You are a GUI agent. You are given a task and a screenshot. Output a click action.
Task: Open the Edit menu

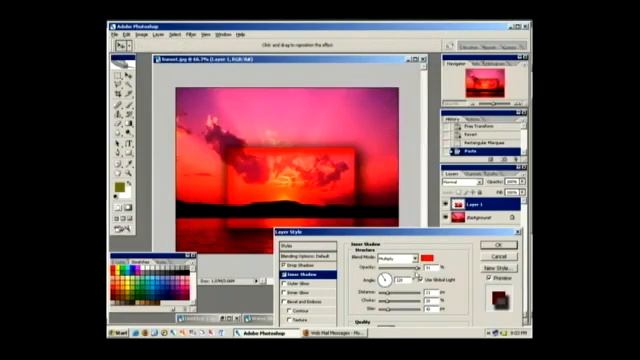pyautogui.click(x=127, y=35)
